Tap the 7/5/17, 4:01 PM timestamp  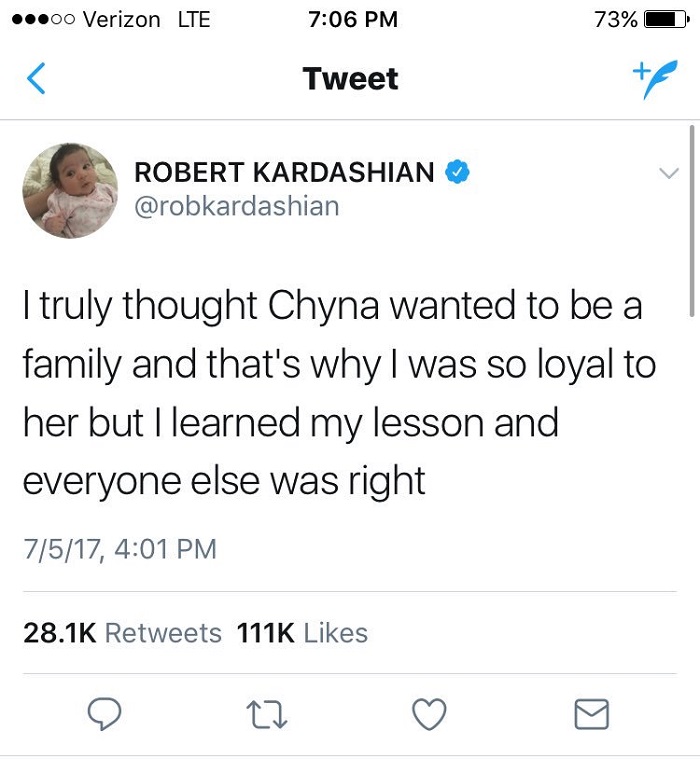pyautogui.click(x=119, y=549)
